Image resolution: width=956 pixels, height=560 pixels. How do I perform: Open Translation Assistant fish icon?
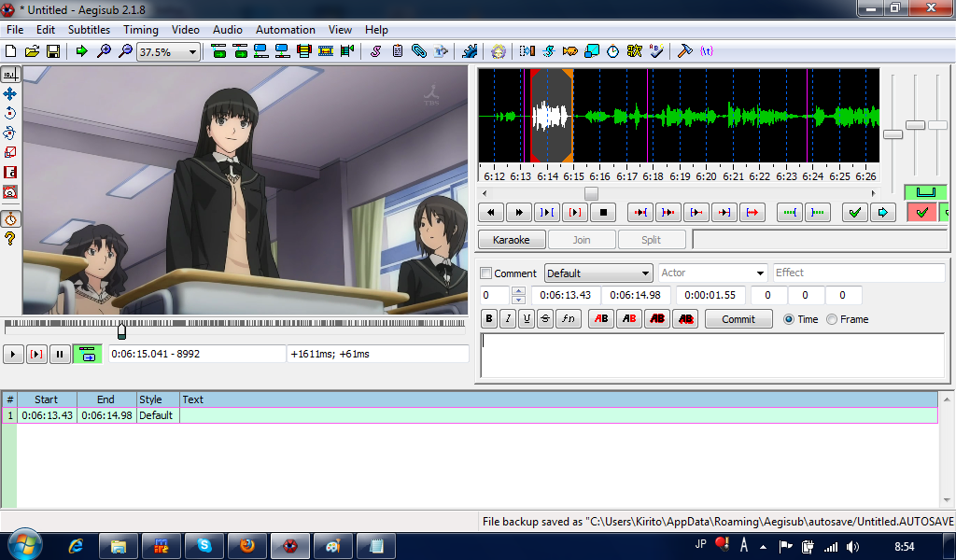tap(570, 51)
